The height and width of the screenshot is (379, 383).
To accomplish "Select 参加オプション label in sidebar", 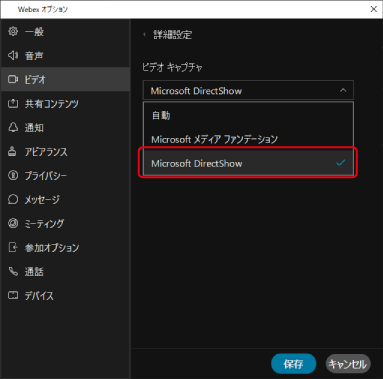I will pos(52,247).
